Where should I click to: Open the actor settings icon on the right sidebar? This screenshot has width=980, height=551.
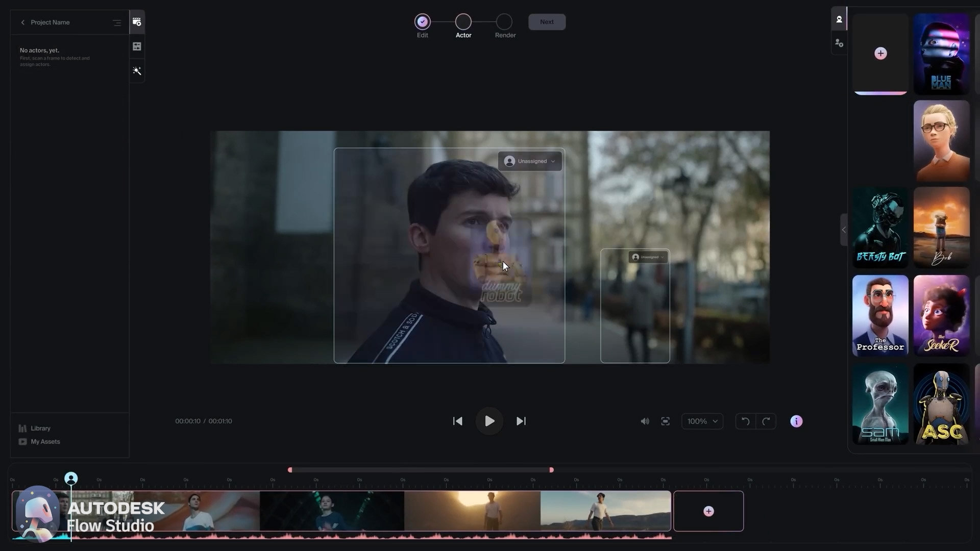(x=839, y=43)
